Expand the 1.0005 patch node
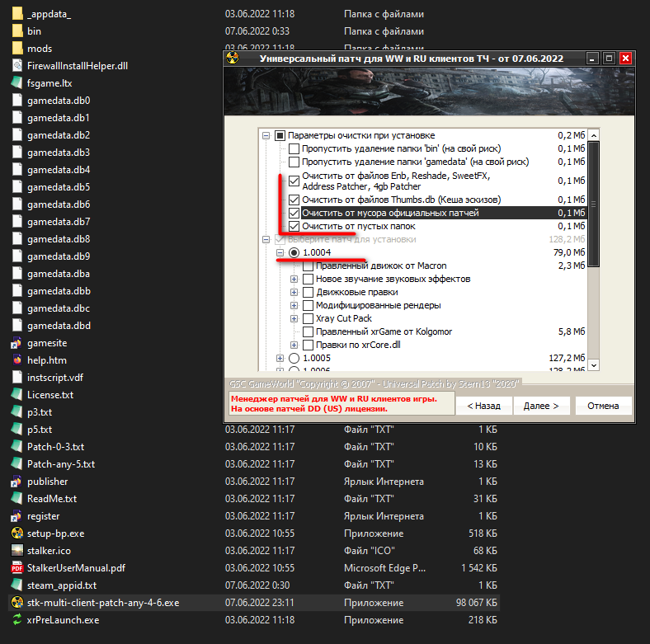 280,358
